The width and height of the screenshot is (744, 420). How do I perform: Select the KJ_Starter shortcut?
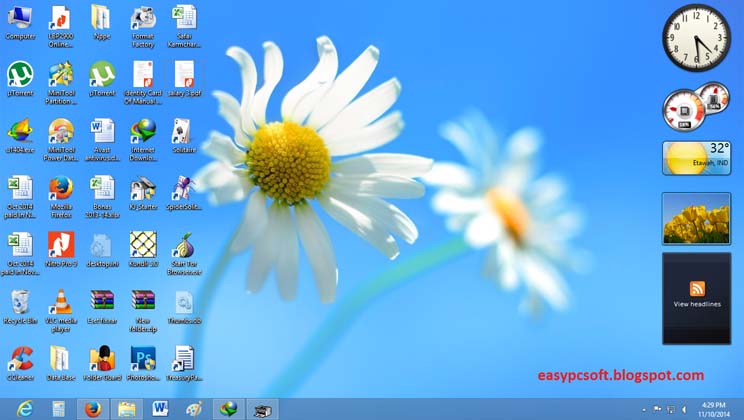143,193
